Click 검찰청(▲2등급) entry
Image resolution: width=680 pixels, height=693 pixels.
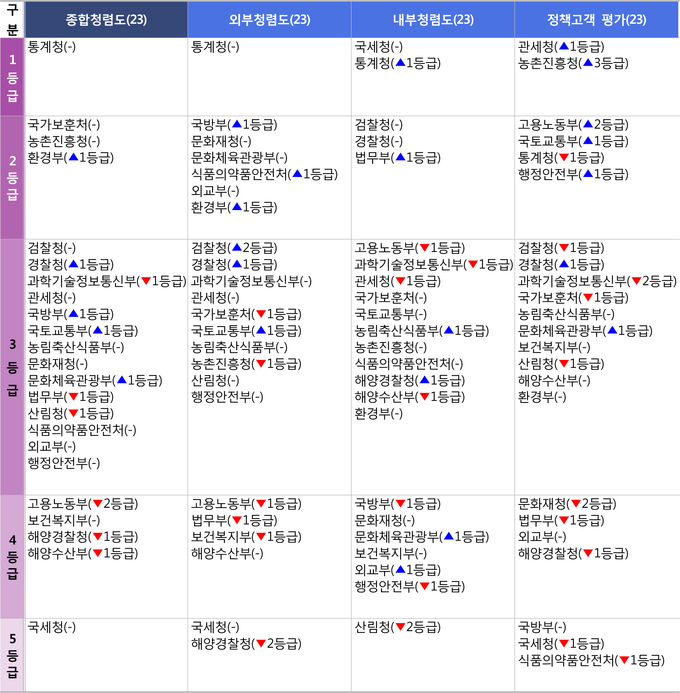click(x=234, y=248)
